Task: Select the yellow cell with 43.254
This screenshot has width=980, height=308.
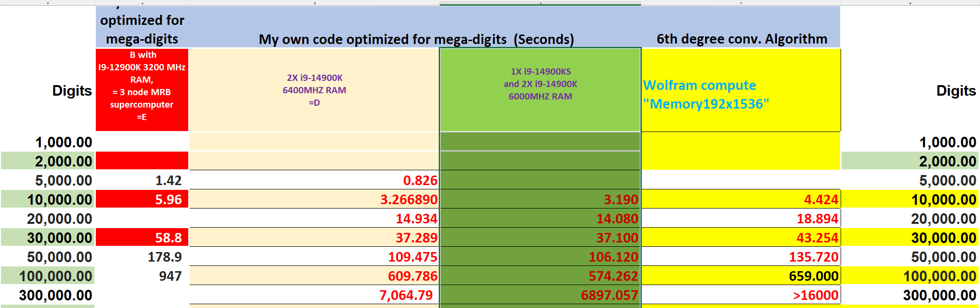Action: pyautogui.click(x=741, y=237)
